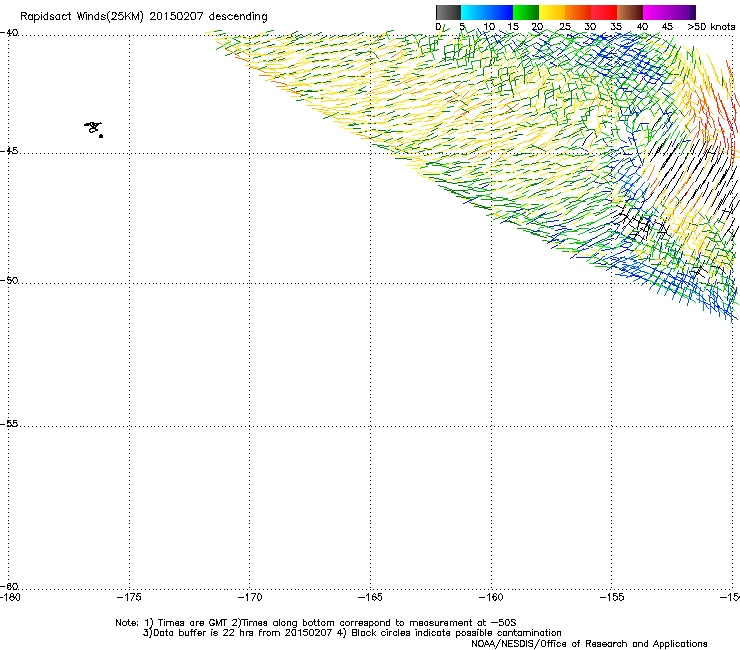
Task: Click the '-175' longitude axis label
Action: pyautogui.click(x=129, y=597)
